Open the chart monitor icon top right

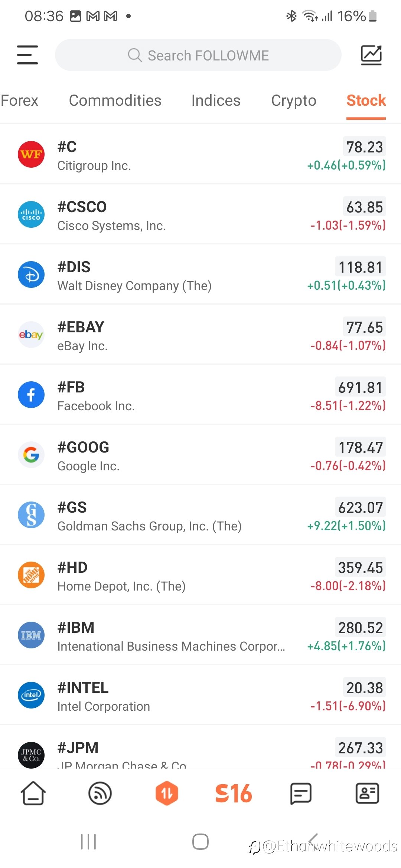(x=371, y=55)
